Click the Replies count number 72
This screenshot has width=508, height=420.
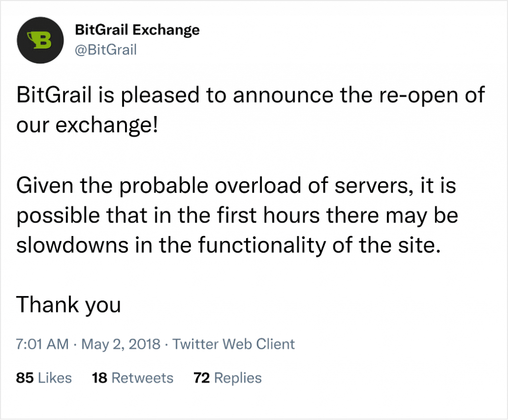(200, 378)
